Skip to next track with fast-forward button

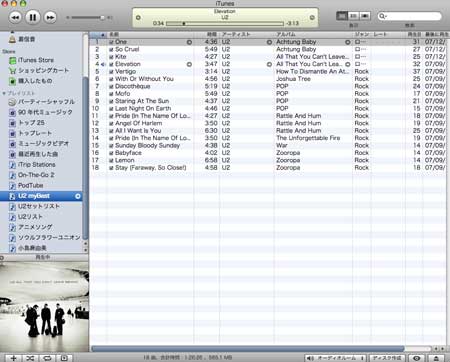50,17
